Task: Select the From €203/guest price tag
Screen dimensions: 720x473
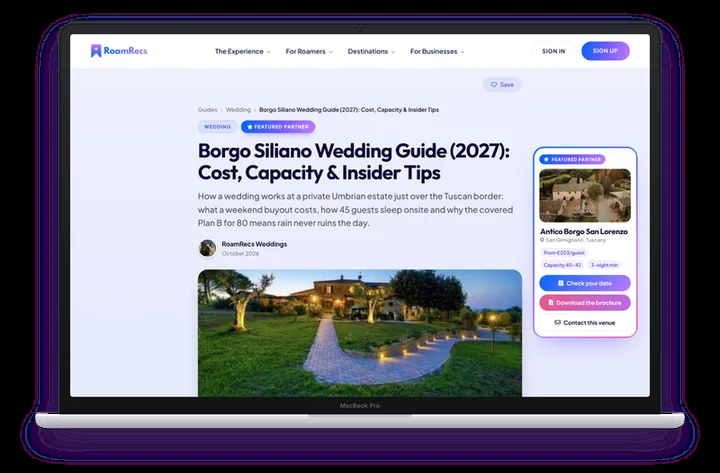Action: 564,253
